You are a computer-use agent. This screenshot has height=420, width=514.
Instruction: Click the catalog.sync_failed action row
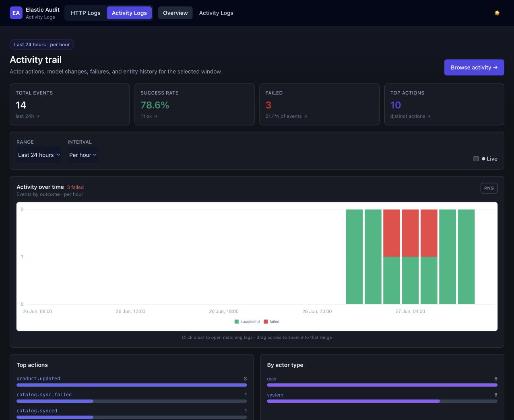pyautogui.click(x=132, y=398)
